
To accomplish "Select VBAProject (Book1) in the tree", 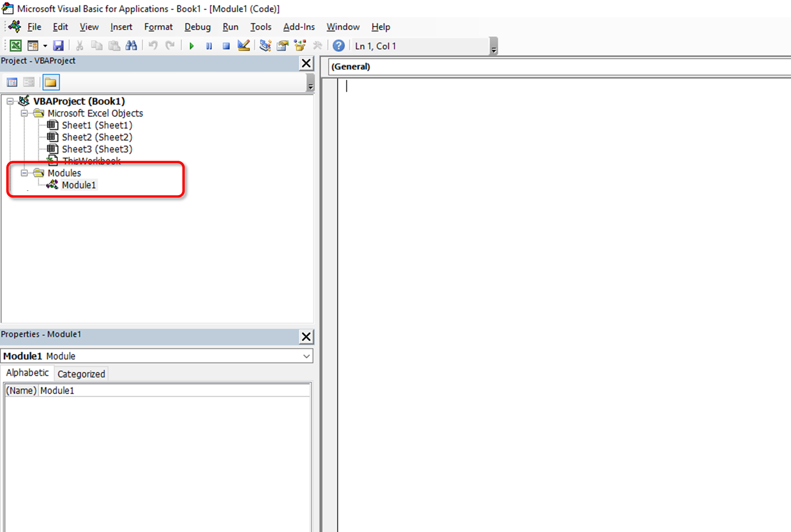I will (79, 101).
